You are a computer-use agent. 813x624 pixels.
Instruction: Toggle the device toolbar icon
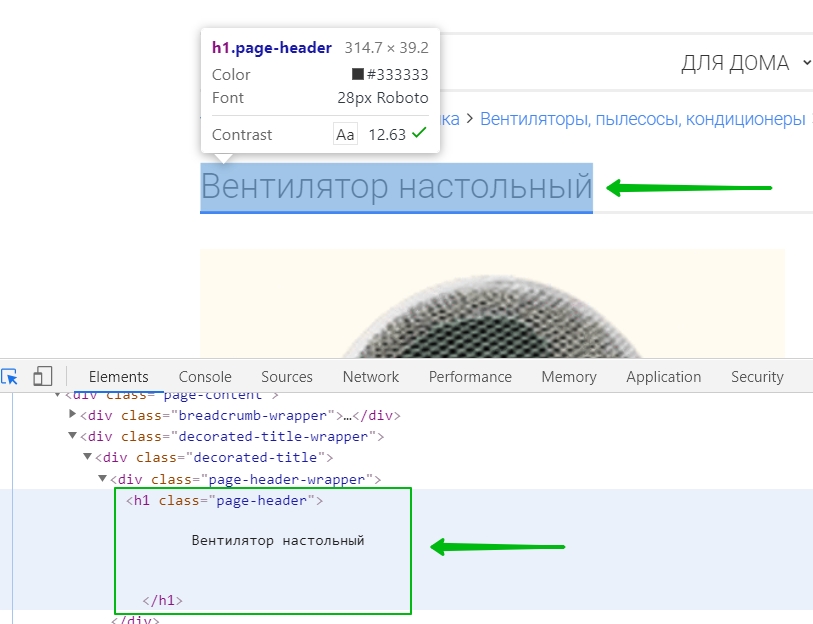pyautogui.click(x=43, y=377)
